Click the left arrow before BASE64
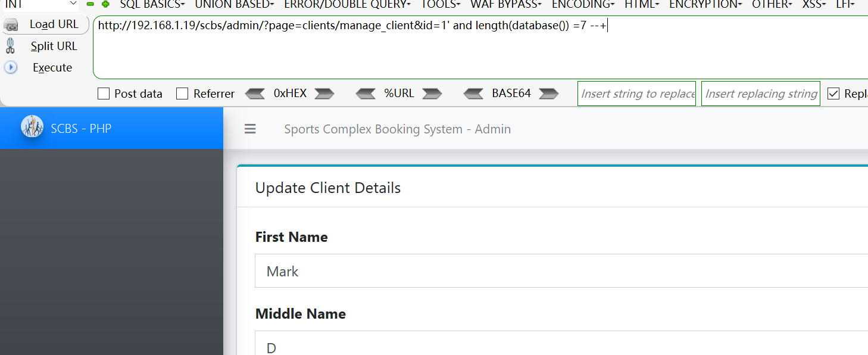Image resolution: width=868 pixels, height=355 pixels. (x=473, y=94)
